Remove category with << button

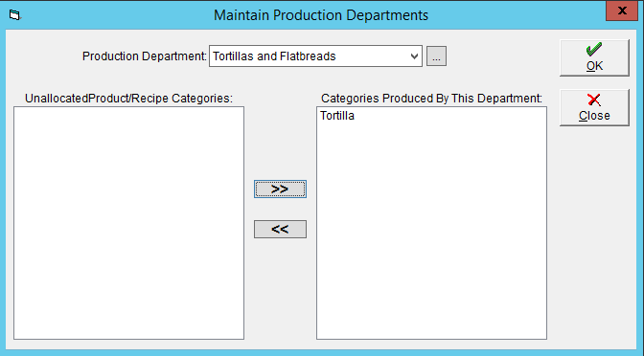click(280, 230)
